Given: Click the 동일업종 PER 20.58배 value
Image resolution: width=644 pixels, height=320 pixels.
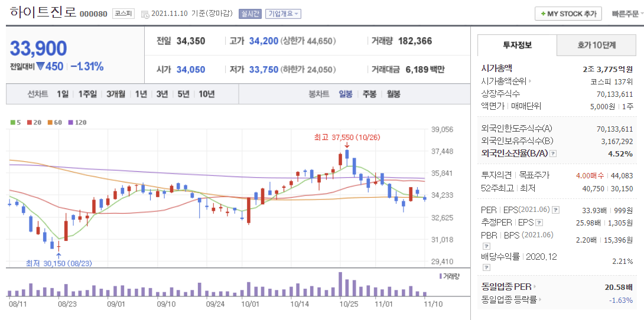Looking at the screenshot, I should point(619,286).
